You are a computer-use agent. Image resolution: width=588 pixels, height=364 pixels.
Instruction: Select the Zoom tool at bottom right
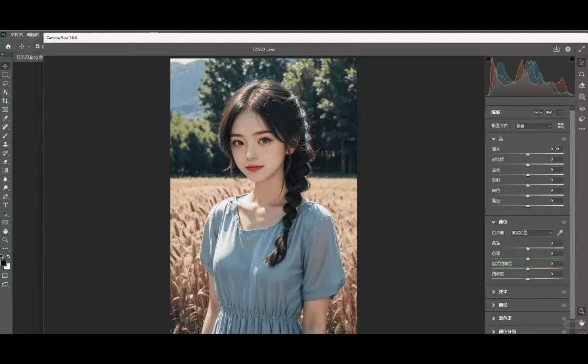tap(582, 311)
